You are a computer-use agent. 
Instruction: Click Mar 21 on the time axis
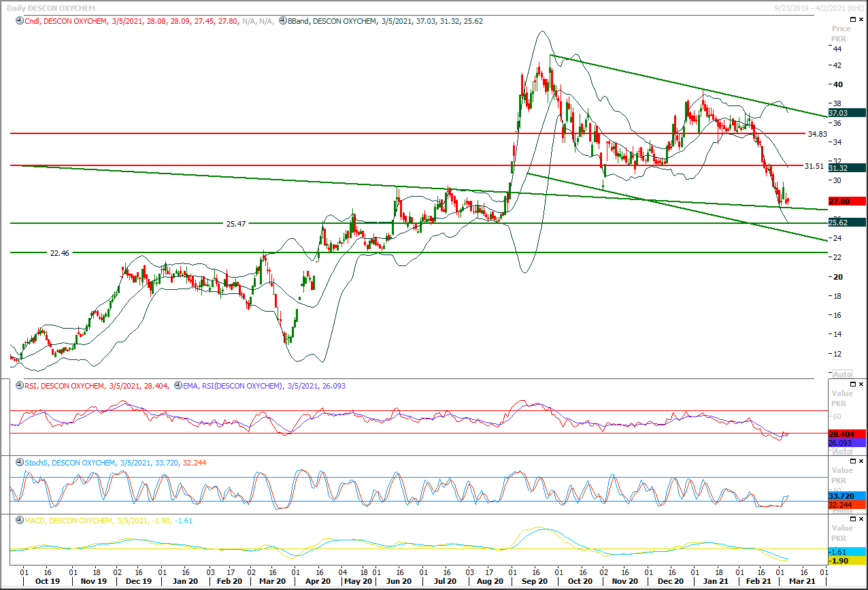[801, 582]
